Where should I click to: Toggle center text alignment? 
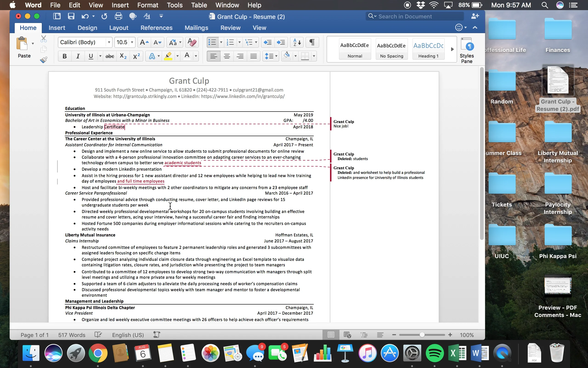[227, 56]
